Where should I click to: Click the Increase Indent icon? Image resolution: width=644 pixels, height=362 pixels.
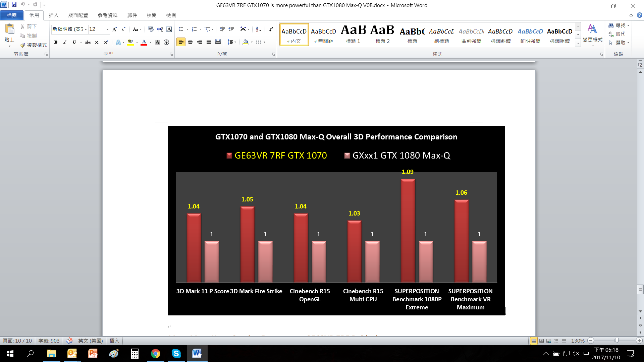231,29
